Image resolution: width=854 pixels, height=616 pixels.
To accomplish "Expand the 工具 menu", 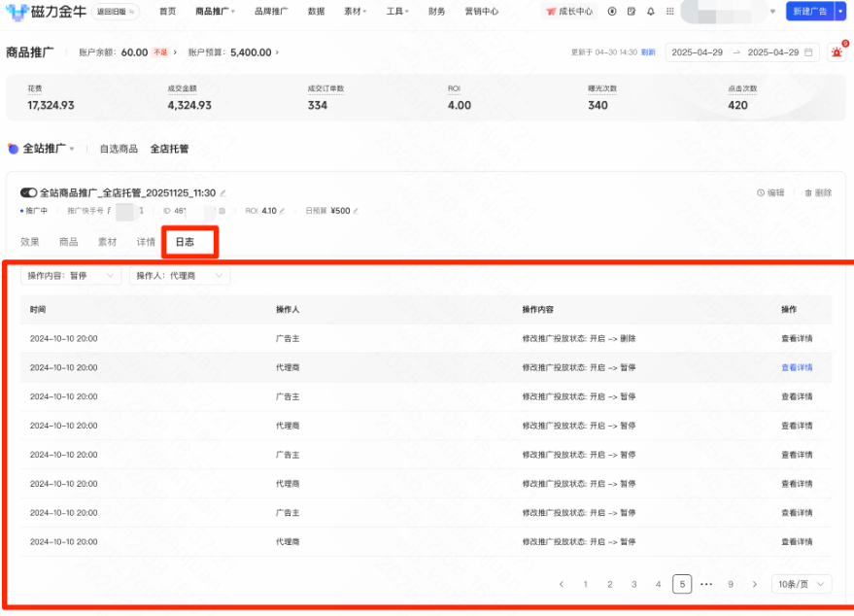I will [x=397, y=12].
